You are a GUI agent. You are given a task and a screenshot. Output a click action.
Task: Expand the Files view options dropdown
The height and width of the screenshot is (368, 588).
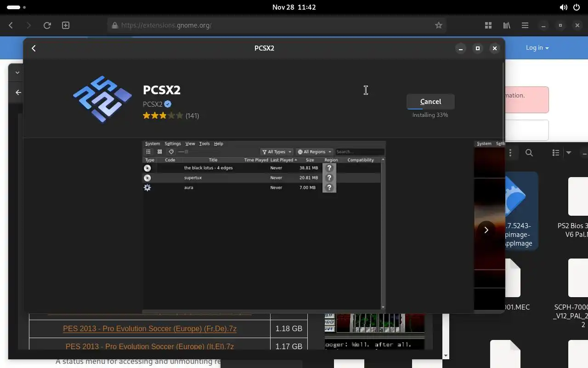[x=569, y=153]
